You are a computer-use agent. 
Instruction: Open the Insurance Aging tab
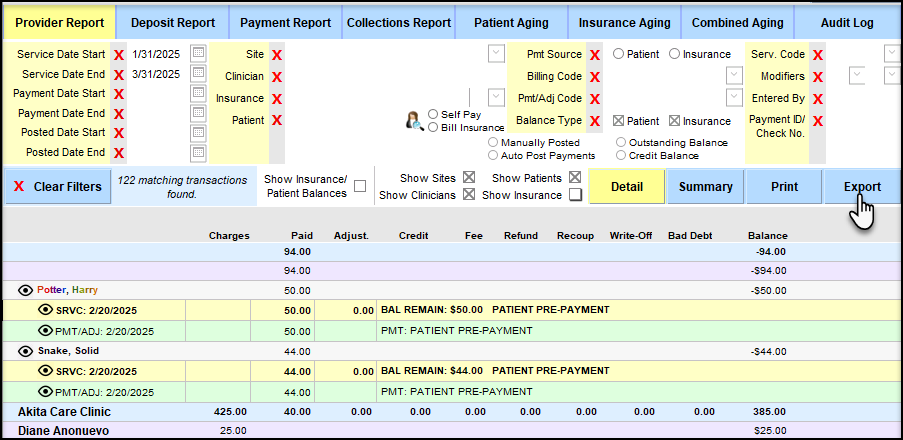pos(624,22)
